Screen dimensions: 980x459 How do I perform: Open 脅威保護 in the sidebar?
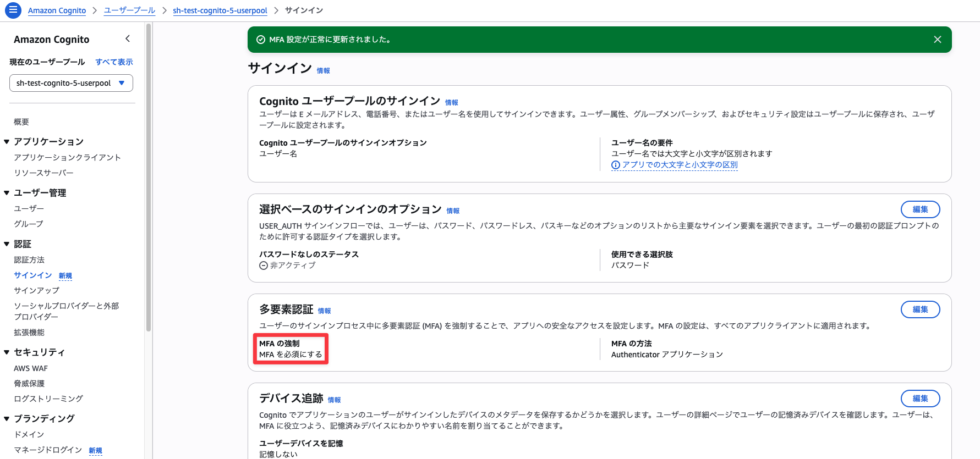[x=29, y=384]
